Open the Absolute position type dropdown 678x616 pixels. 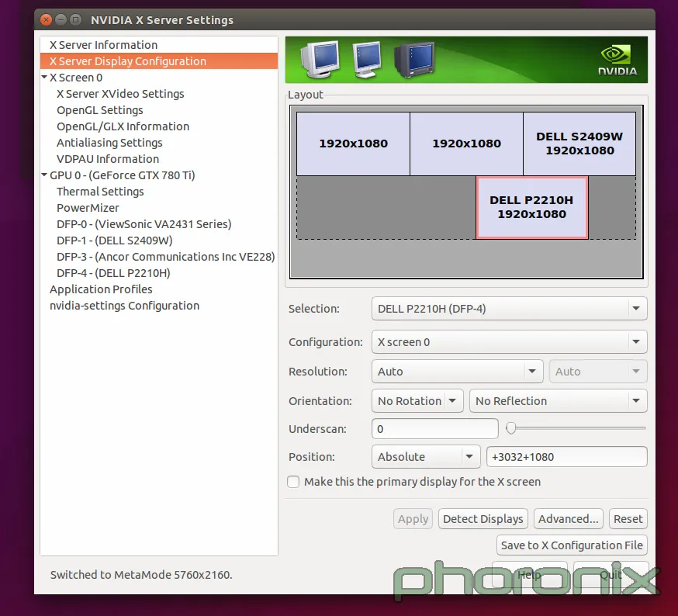426,457
